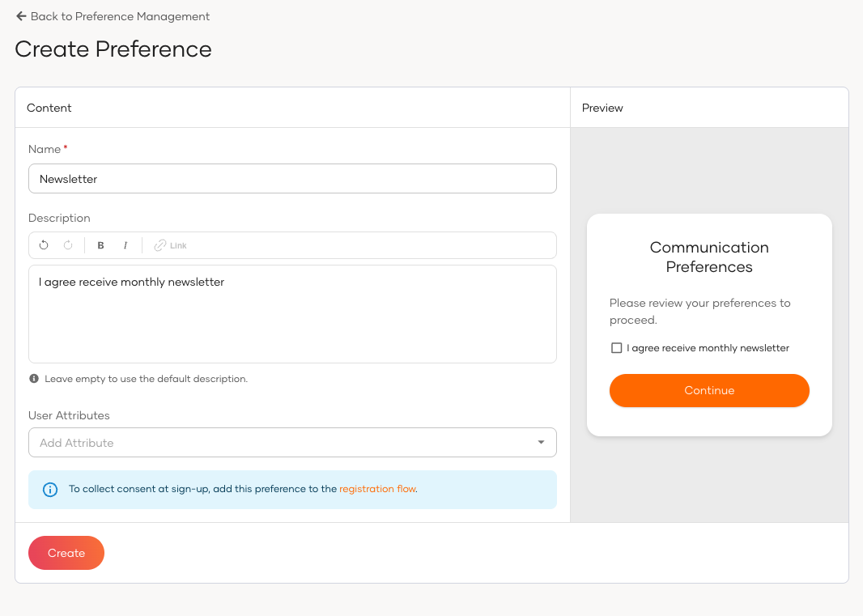Click the 'Description' field label
Image resolution: width=863 pixels, height=616 pixels.
(59, 218)
